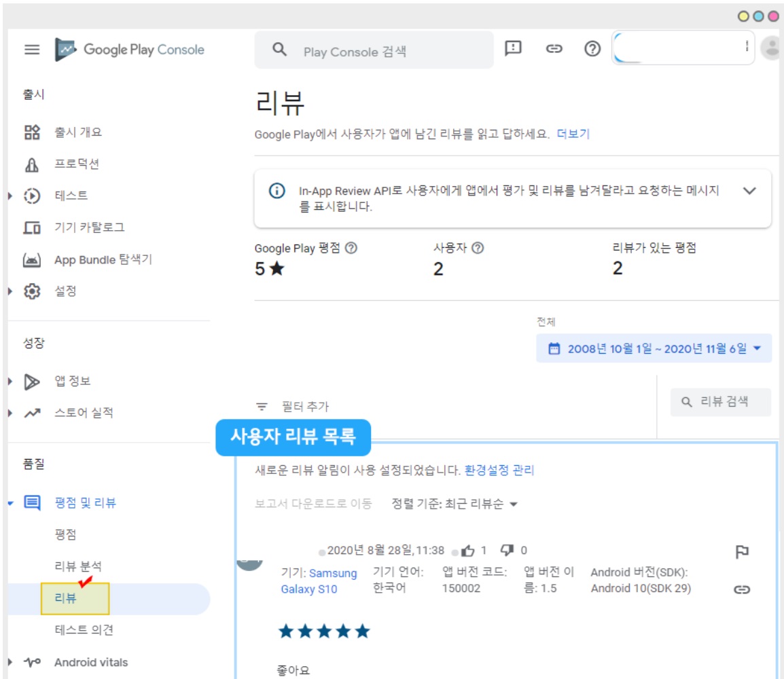
Task: Click the 앱 정보 play triangle icon
Action: click(32, 382)
